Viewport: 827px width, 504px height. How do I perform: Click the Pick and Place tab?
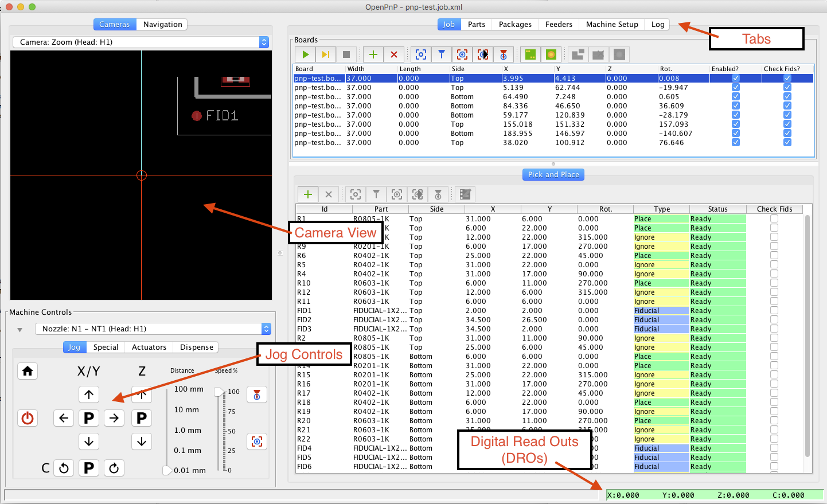(x=553, y=175)
